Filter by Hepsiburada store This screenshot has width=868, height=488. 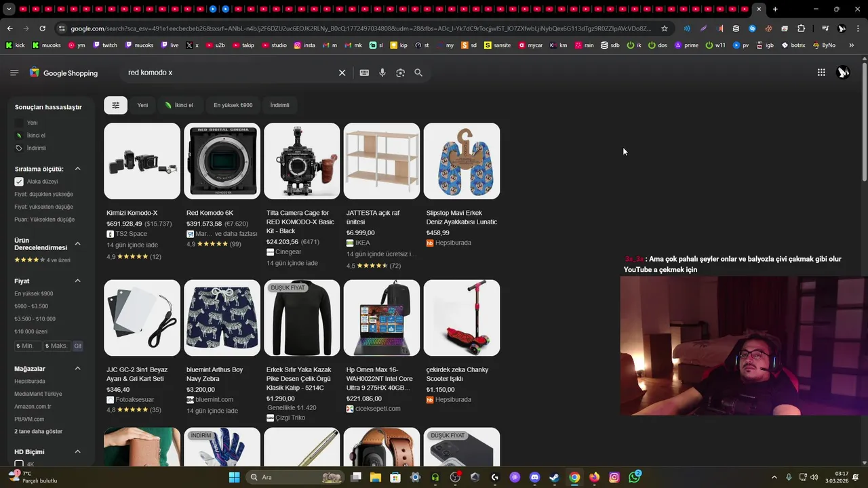point(30,382)
